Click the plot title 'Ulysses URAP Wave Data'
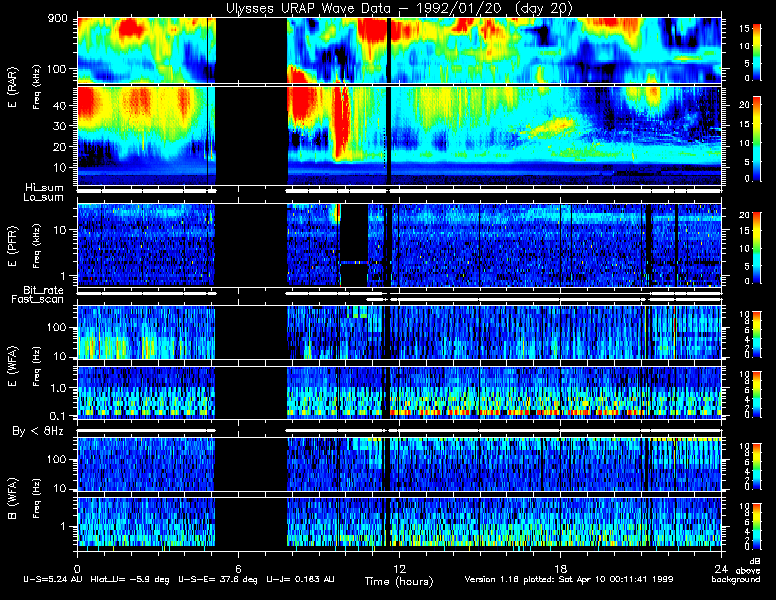This screenshot has width=776, height=600. pos(308,8)
